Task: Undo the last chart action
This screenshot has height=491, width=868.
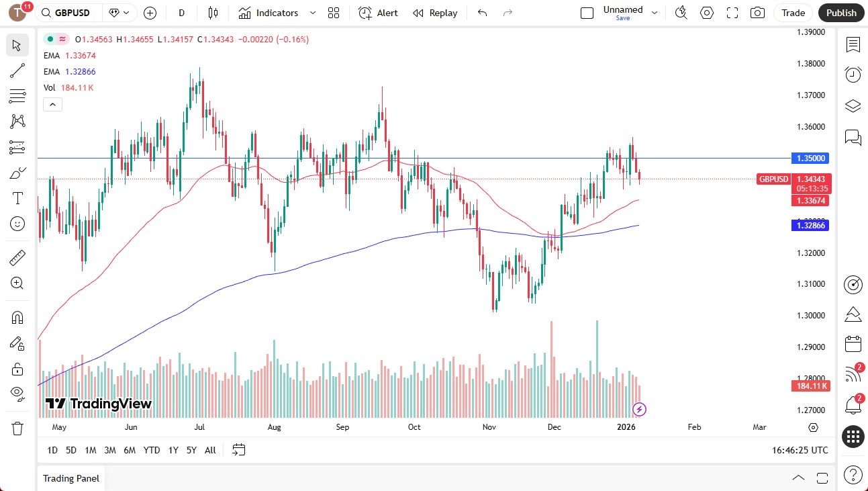Action: [482, 13]
